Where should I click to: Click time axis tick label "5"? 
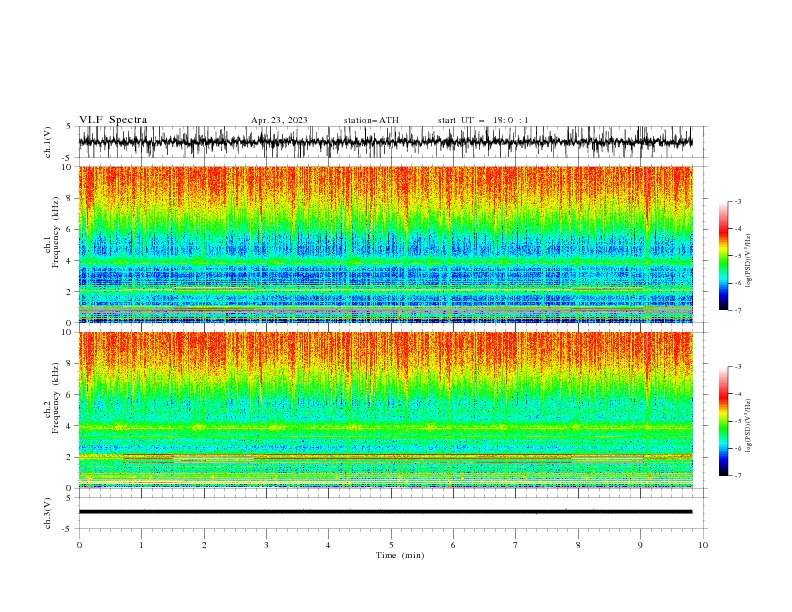391,545
